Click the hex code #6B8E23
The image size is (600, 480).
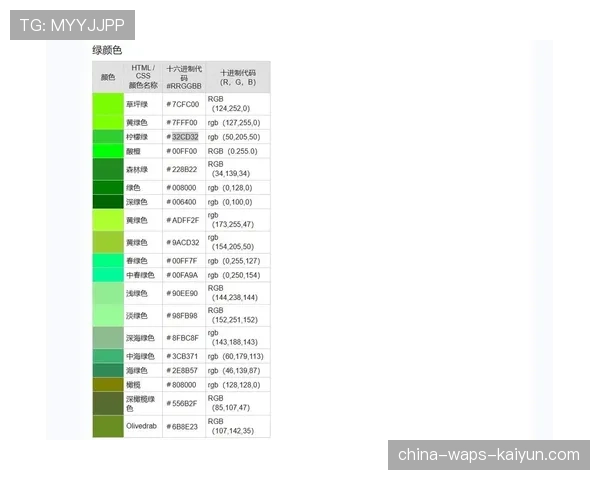pos(183,426)
